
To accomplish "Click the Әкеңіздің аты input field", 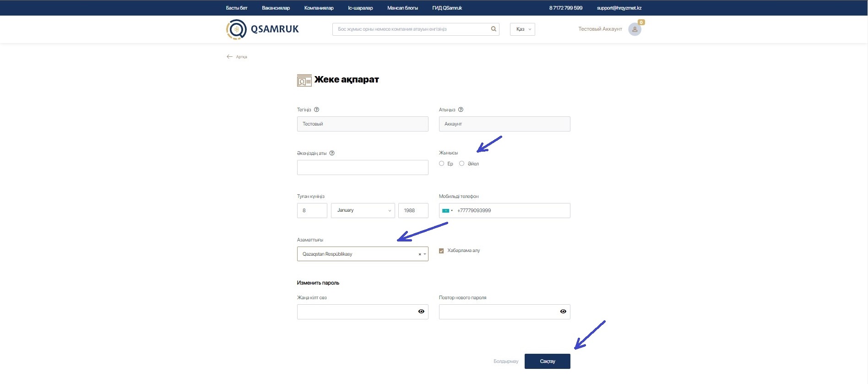I will (363, 167).
